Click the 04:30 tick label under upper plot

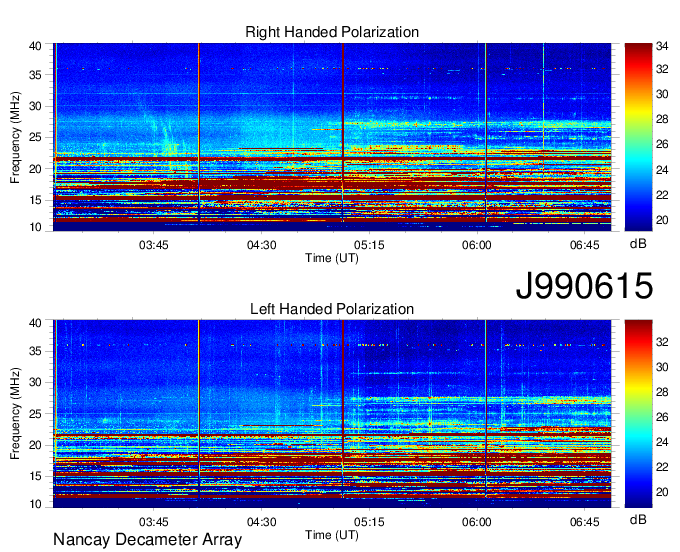[262, 245]
